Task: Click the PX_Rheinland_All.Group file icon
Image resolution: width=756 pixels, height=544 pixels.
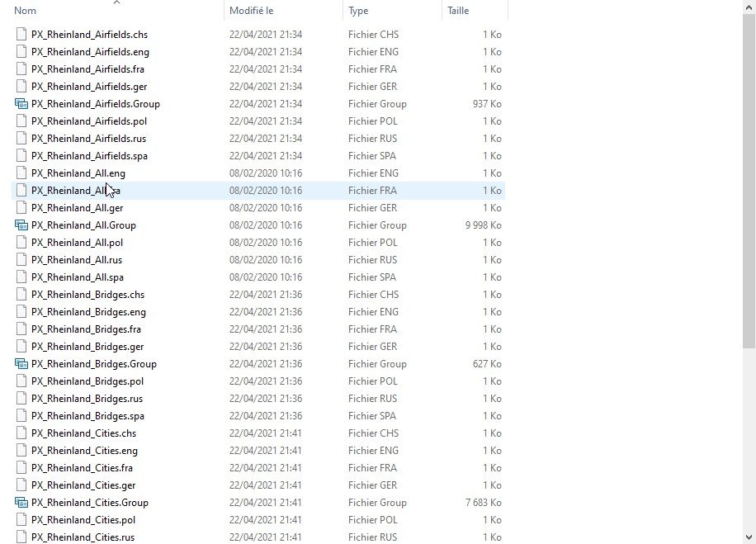Action: (x=21, y=225)
